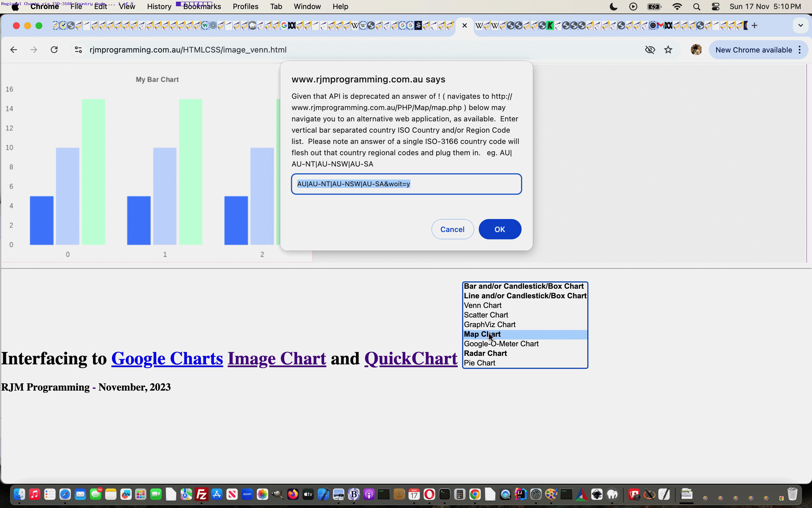Expand the tab search chevron
This screenshot has height=508, width=812.
point(801,25)
